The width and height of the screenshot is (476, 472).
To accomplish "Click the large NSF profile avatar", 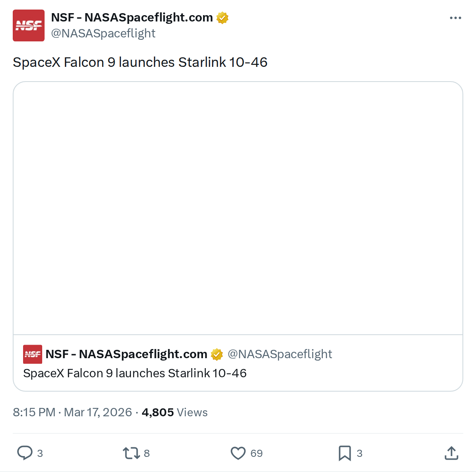I will point(29,25).
